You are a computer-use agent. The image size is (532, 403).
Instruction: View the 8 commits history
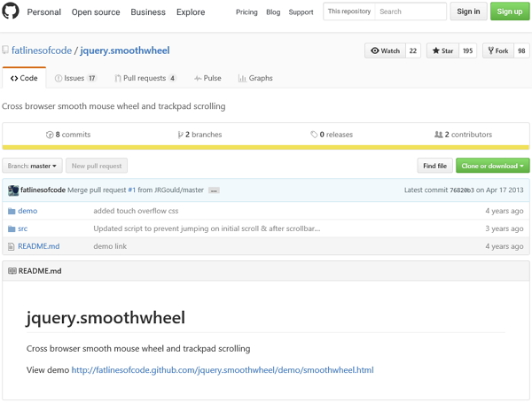click(x=68, y=135)
